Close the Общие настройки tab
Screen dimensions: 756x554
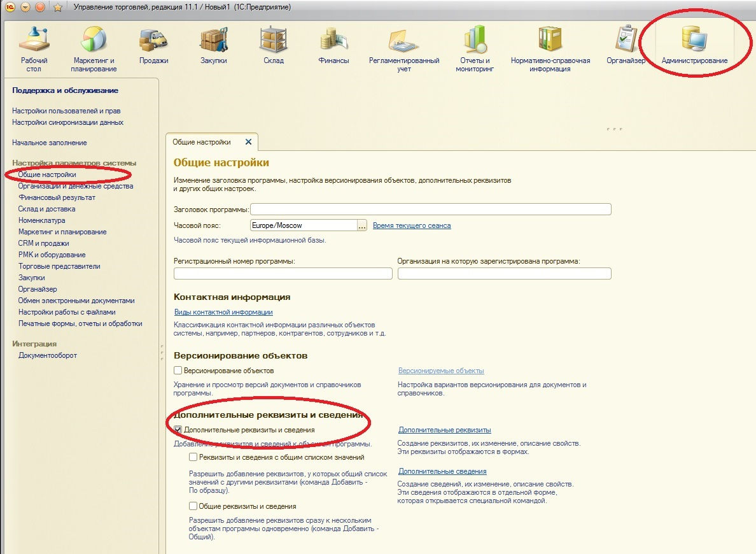(248, 142)
